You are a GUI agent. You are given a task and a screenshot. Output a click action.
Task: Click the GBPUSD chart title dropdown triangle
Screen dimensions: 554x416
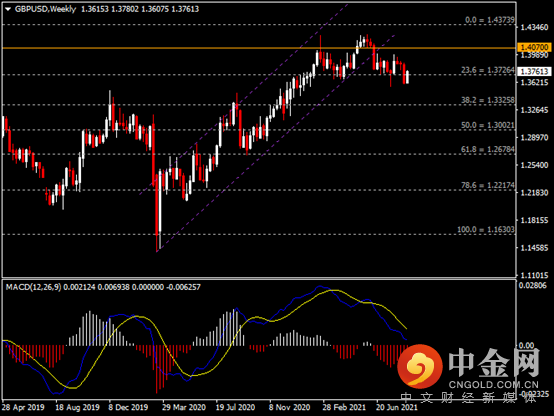8,10
